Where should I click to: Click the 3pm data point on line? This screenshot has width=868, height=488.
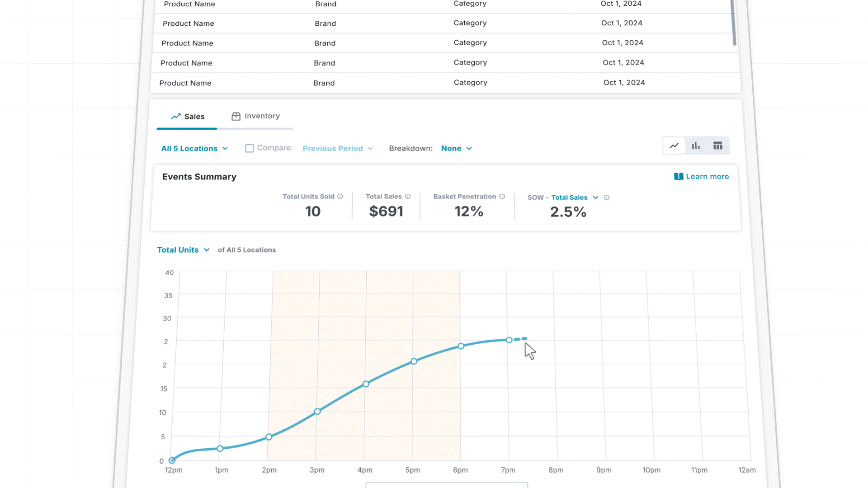click(317, 412)
